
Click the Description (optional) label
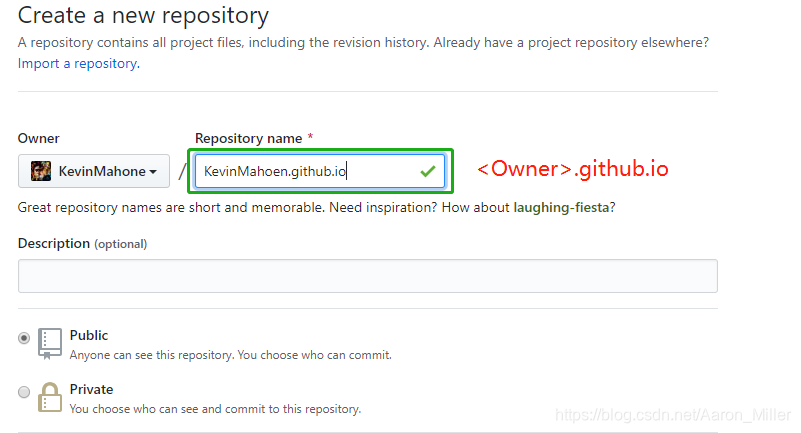82,244
